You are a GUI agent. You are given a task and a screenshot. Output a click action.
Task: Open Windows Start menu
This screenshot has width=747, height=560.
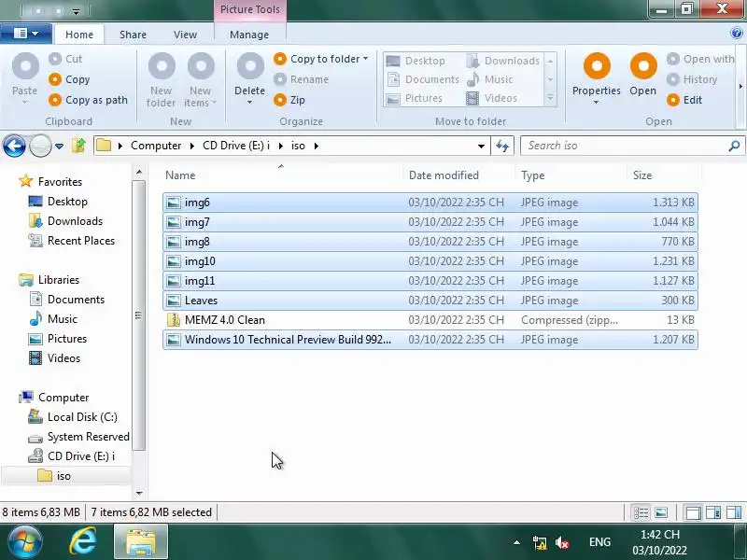24,542
